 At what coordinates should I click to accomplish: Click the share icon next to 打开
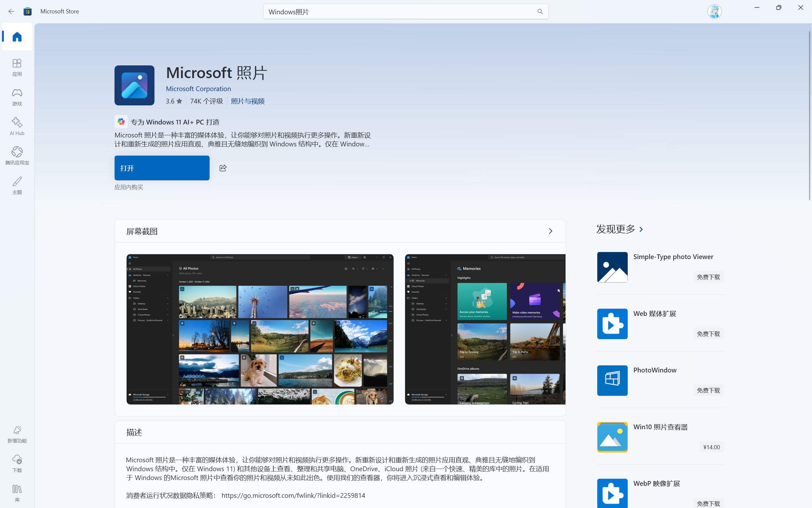tap(223, 168)
